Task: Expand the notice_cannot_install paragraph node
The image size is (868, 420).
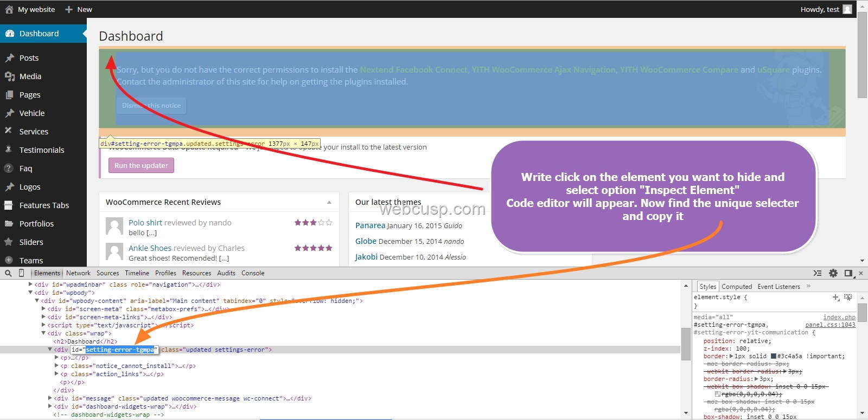Action: (x=56, y=365)
